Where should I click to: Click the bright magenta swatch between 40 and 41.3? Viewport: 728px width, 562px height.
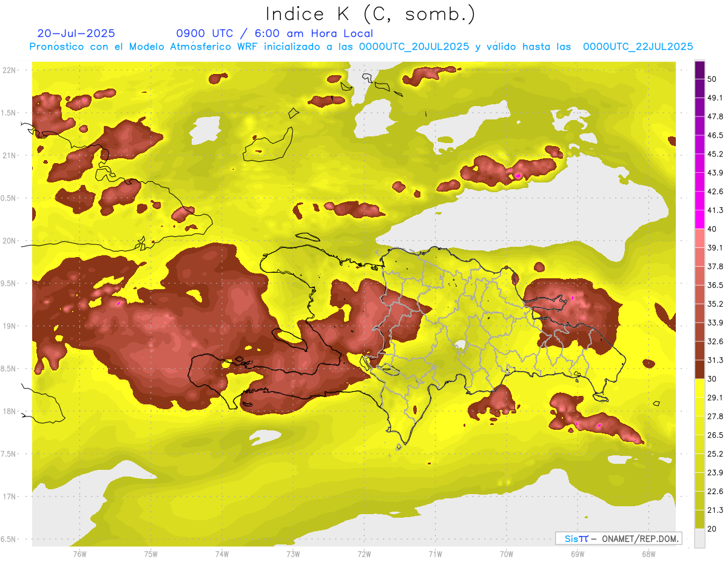(699, 219)
